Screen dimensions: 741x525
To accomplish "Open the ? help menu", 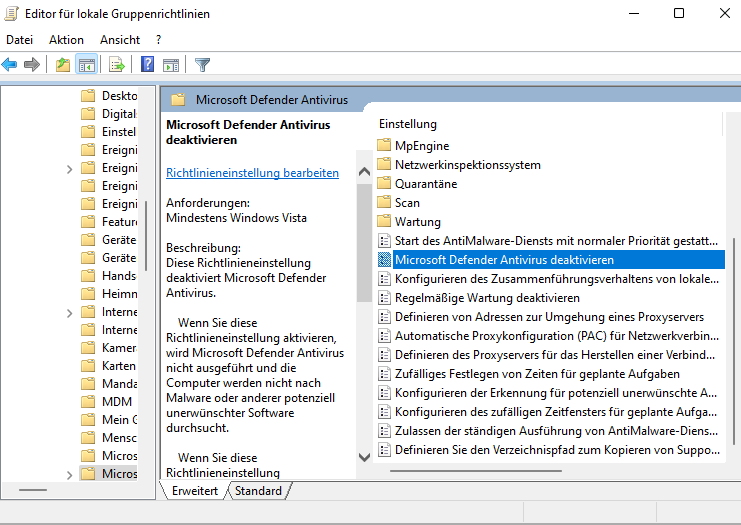I will (158, 40).
